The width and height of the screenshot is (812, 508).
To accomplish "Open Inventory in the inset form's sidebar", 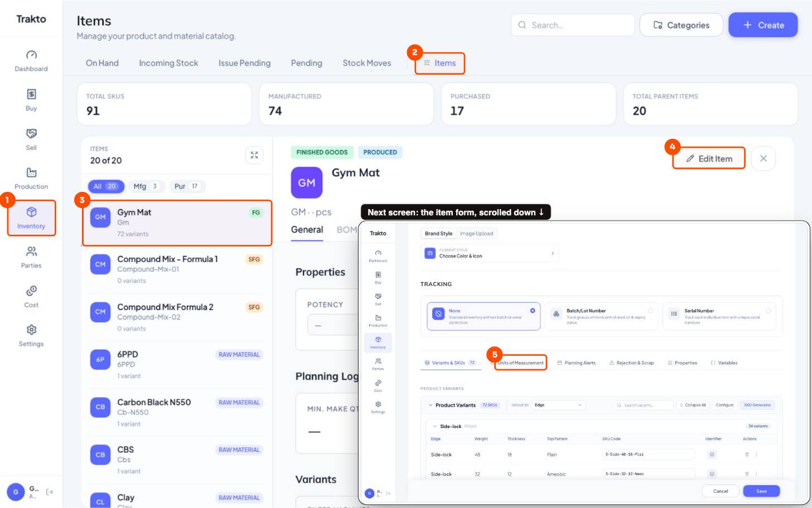I will (378, 342).
